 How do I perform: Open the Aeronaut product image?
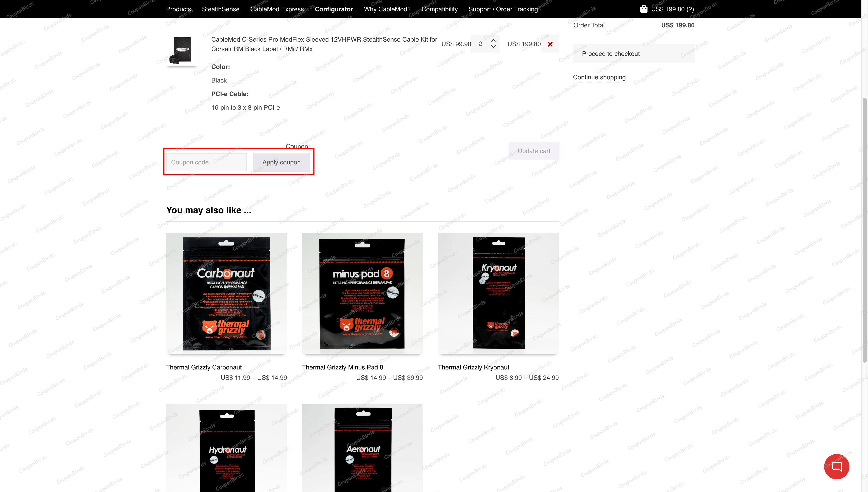click(x=362, y=448)
